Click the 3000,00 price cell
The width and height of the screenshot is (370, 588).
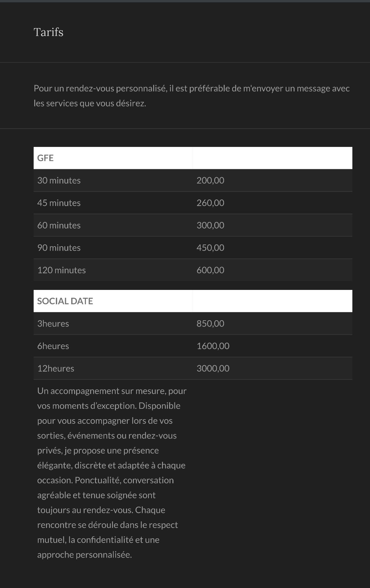click(213, 369)
